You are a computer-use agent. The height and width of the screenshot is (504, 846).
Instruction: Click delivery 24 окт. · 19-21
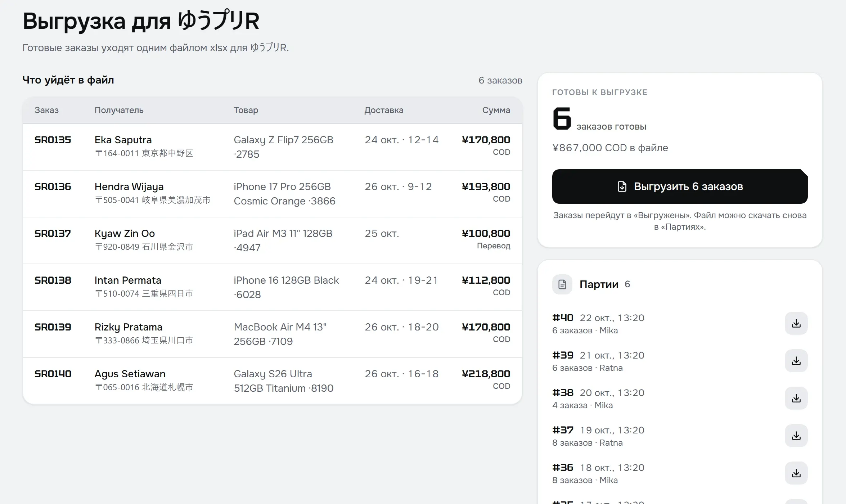(x=401, y=280)
